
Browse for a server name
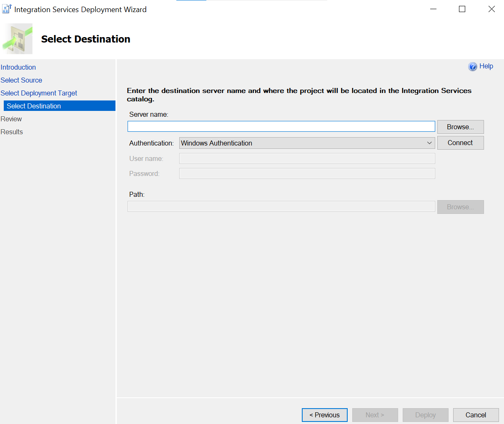(x=461, y=127)
